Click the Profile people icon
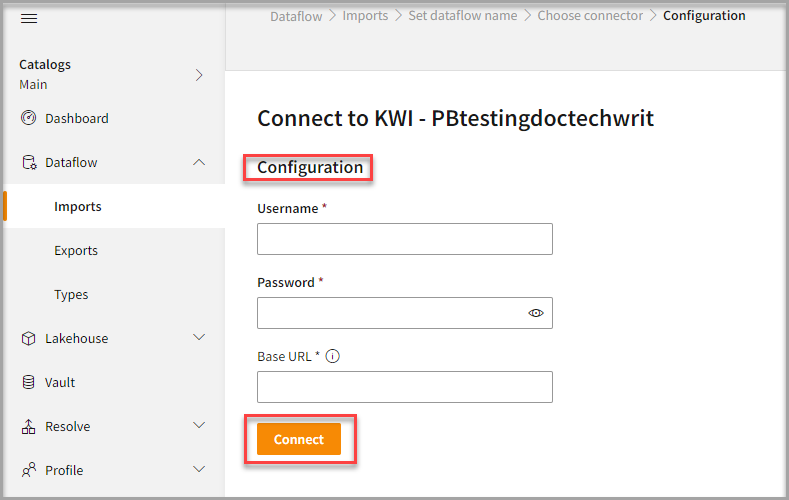789x500 pixels. (28, 471)
